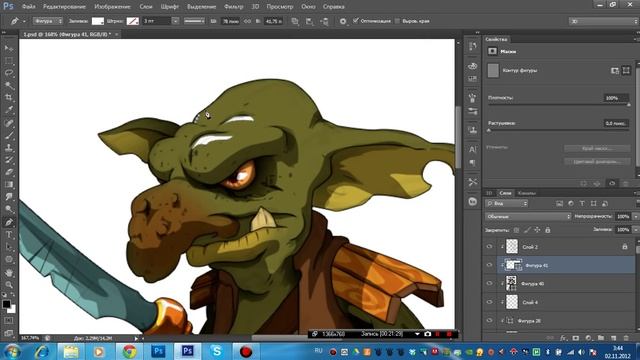Switch to the 3D panel tab
Image resolution: width=640 pixels, height=360 pixels.
coord(489,193)
